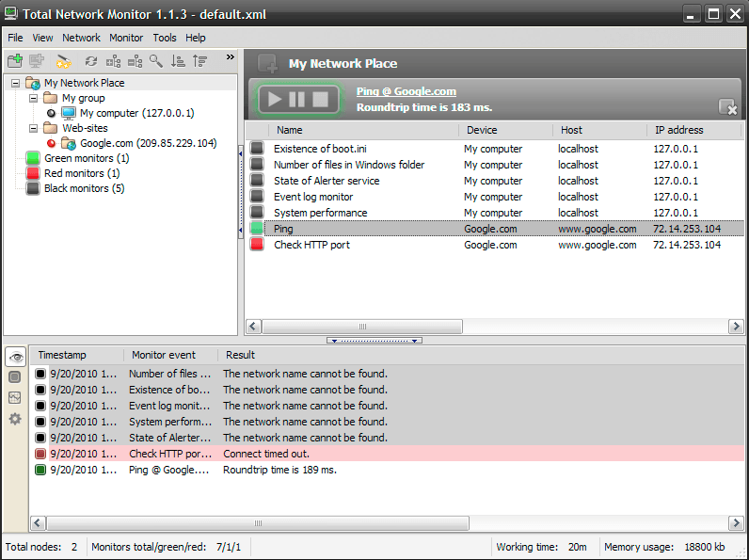The height and width of the screenshot is (560, 749).
Task: Open the View menu
Action: click(42, 38)
